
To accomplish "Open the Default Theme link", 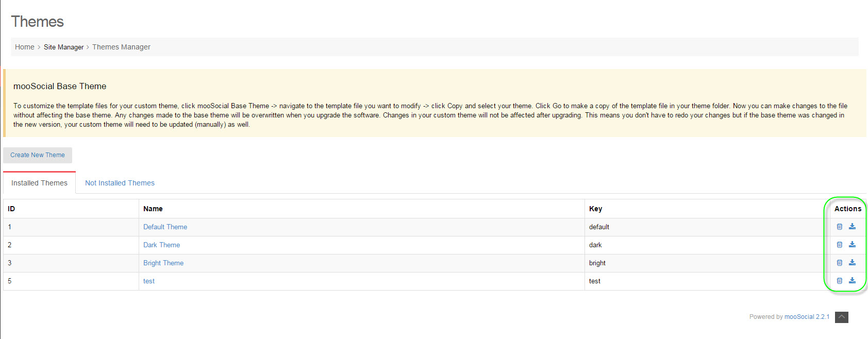I will pos(165,227).
